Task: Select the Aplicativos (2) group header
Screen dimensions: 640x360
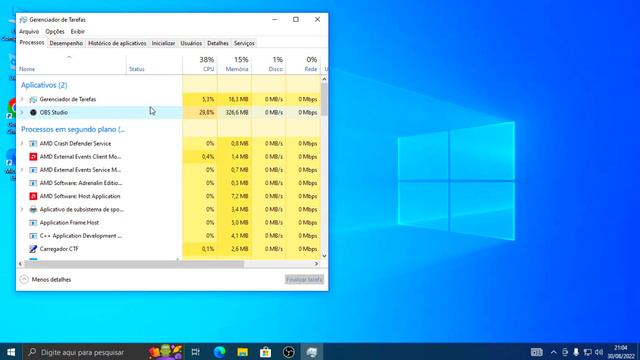Action: [x=44, y=85]
